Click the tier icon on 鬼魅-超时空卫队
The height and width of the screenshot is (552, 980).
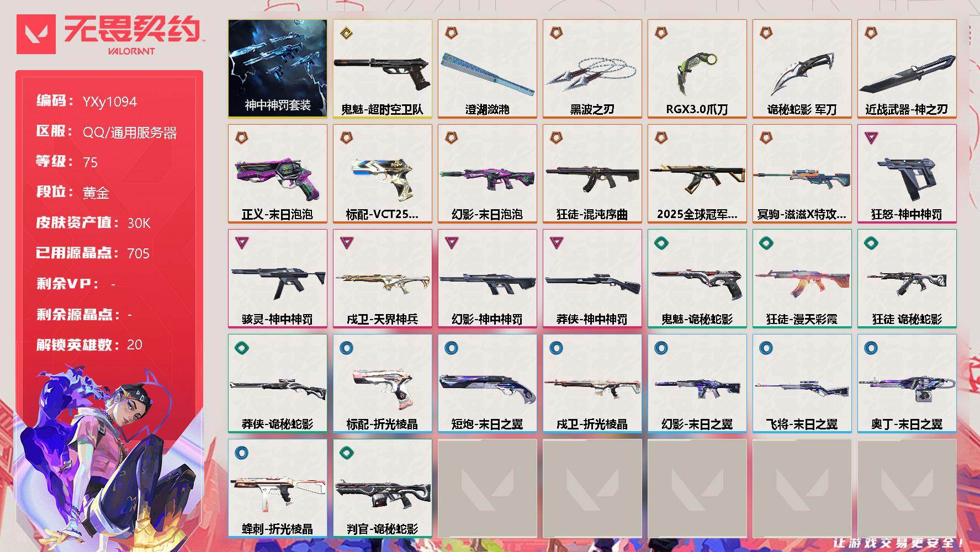(x=346, y=33)
